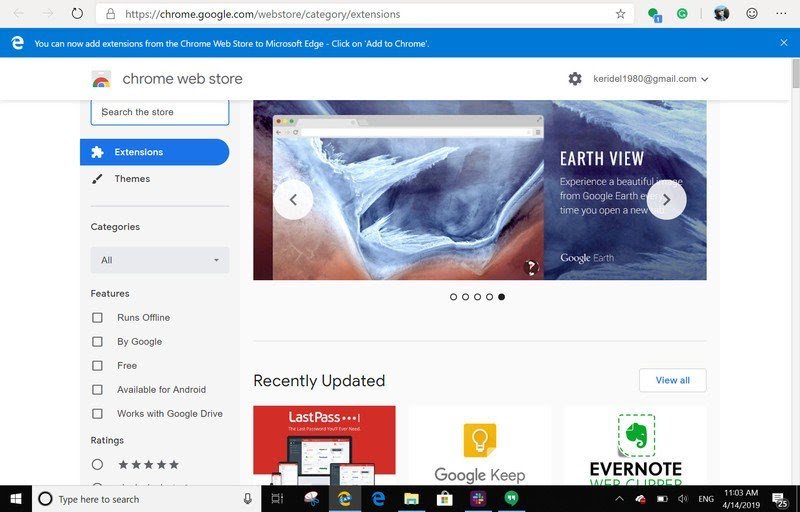Click the Chrome Web Store logo
Viewport: 800px width, 512px height.
click(x=101, y=79)
